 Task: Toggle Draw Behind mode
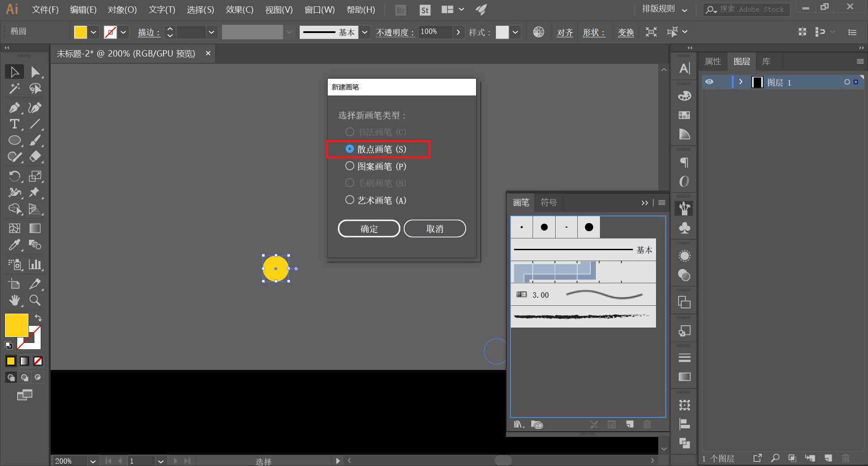coord(24,377)
